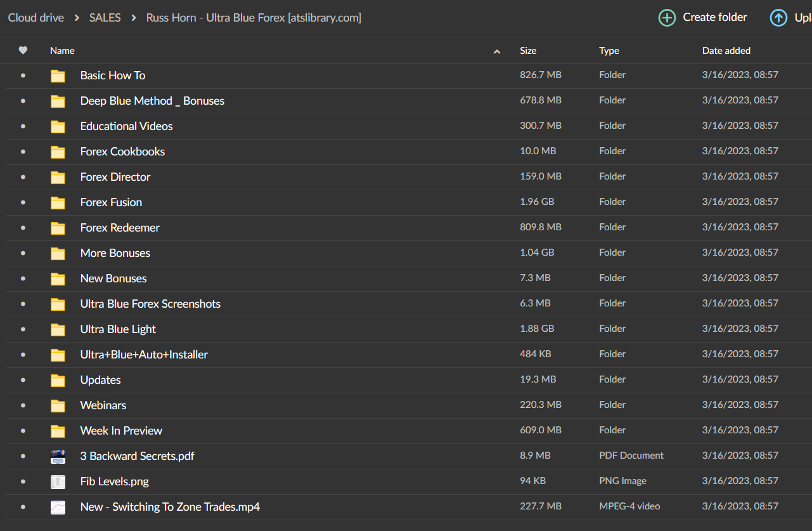Click the Fib Levels.png file icon
The height and width of the screenshot is (531, 812).
click(x=58, y=482)
